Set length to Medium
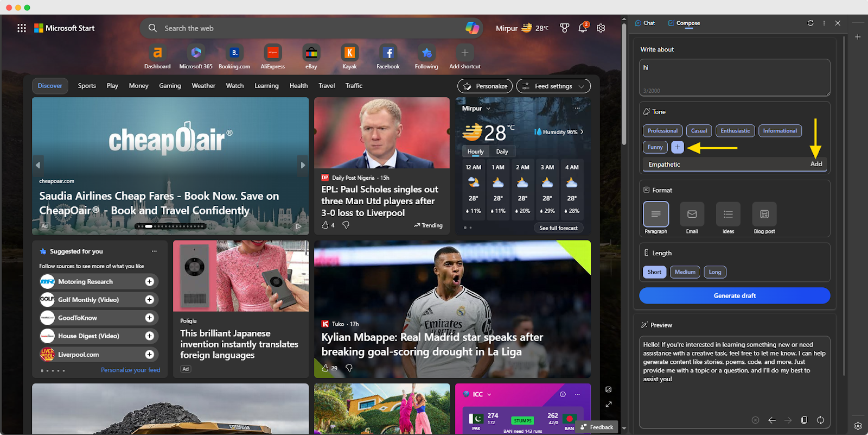The width and height of the screenshot is (868, 435). tap(685, 272)
